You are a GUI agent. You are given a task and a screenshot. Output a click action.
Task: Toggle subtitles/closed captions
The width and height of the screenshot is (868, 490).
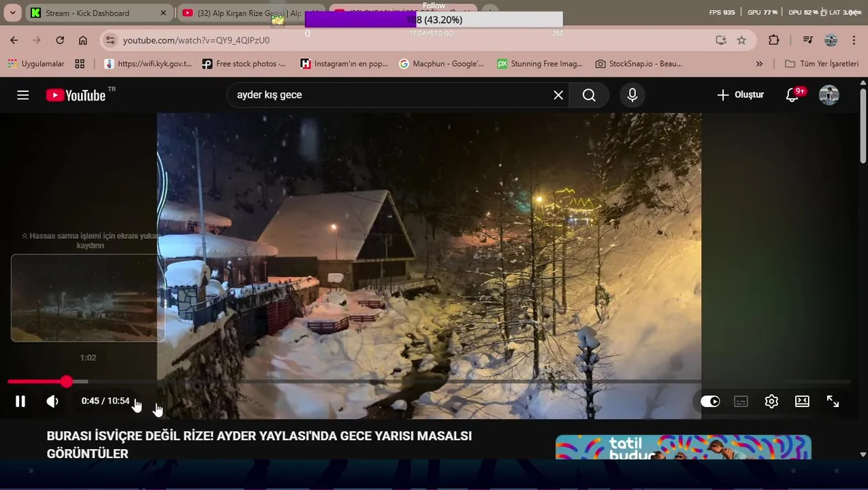pos(741,402)
